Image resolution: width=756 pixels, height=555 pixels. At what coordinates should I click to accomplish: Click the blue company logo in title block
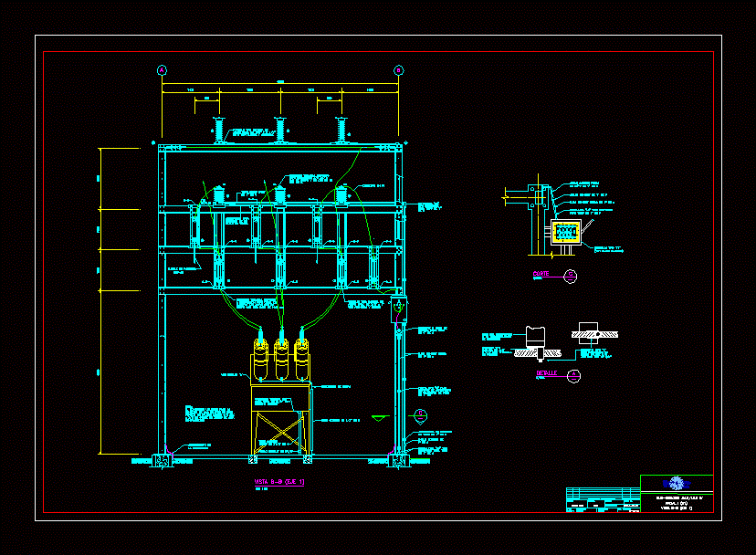click(x=677, y=483)
